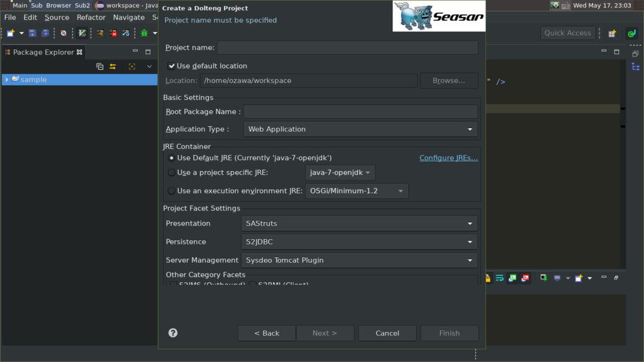Image resolution: width=644 pixels, height=362 pixels.
Task: Click the Restart Tomcat icon
Action: click(126, 33)
